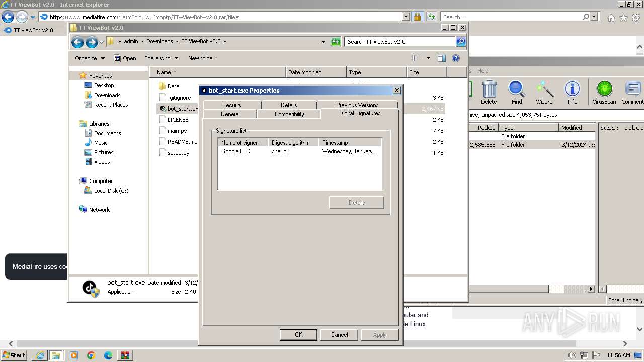Open the view options dropdown arrow

(x=428, y=58)
